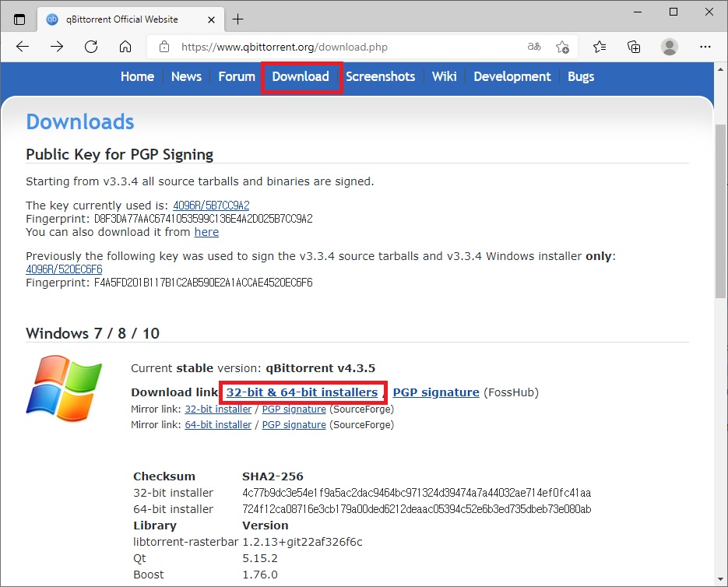Open the 4096R/5B7CC9A2 key link

[x=211, y=206]
